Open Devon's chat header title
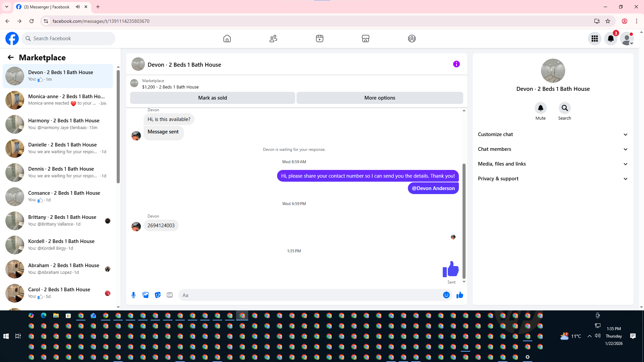This screenshot has width=644, height=362. [x=184, y=65]
